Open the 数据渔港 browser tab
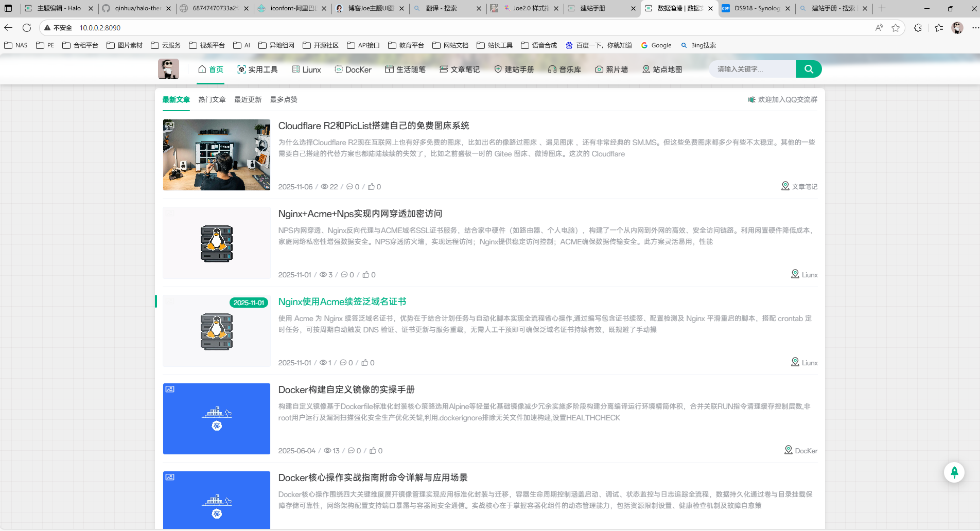Viewport: 980px width, 531px height. (673, 8)
